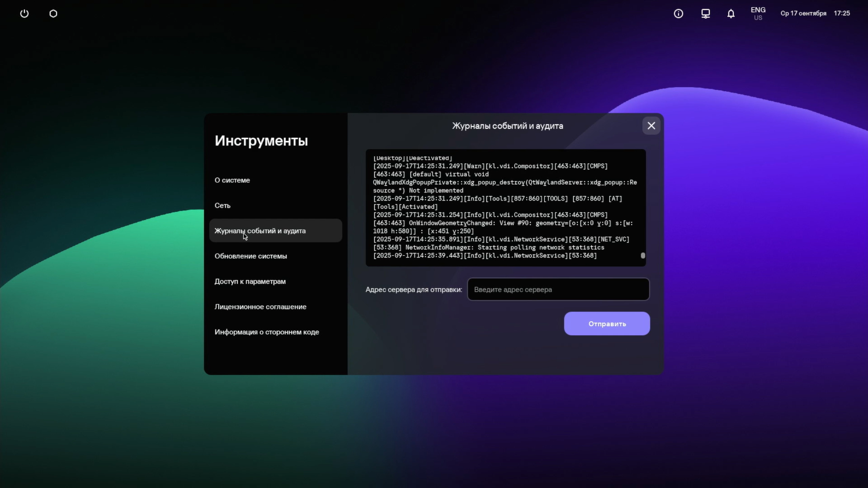Open Информация о стороннем коде

[267, 332]
